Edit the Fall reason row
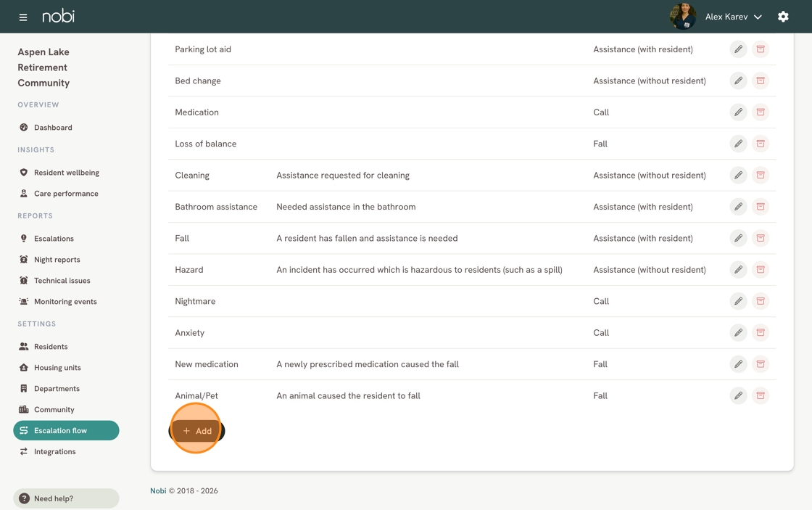The height and width of the screenshot is (510, 812). click(739, 238)
